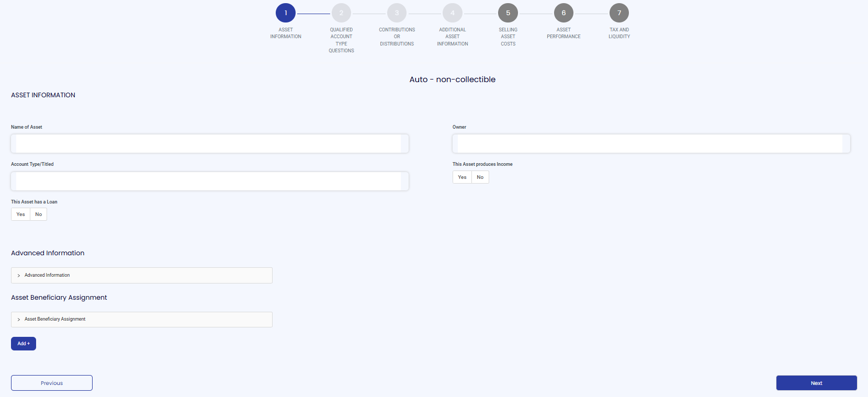Expand the Advanced Information panel
868x397 pixels.
click(141, 275)
